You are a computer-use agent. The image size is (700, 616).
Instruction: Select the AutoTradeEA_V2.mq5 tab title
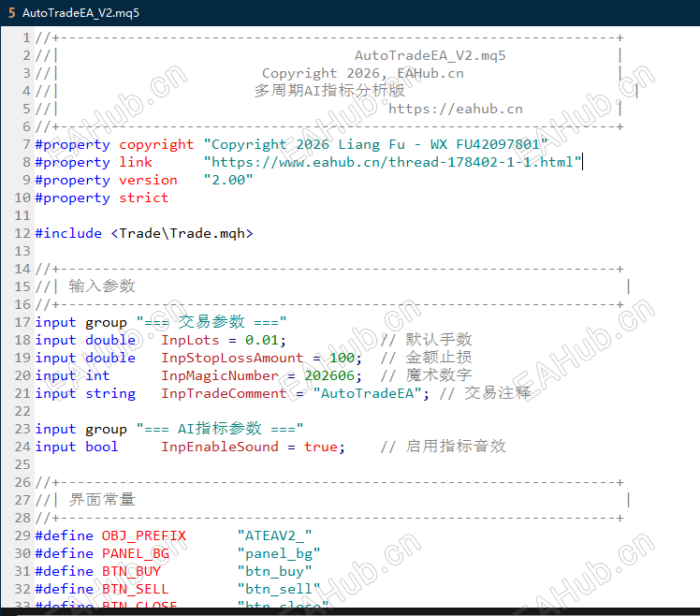(x=80, y=13)
